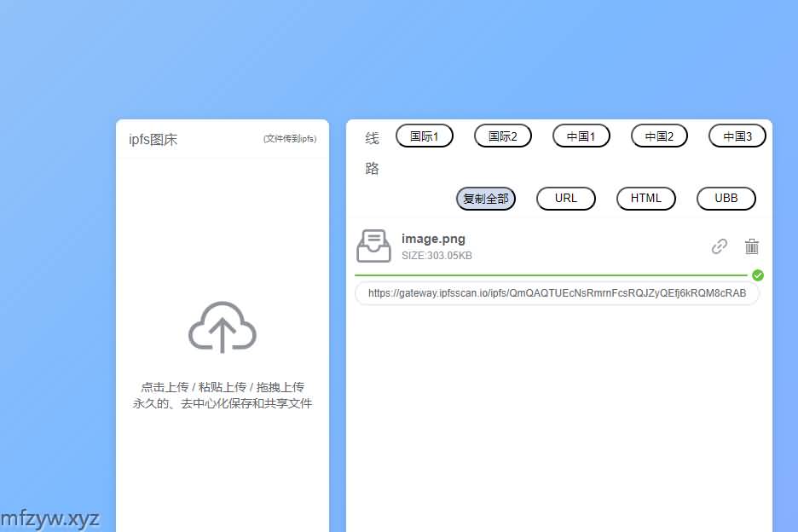Pick the 中国3 gateway line
This screenshot has width=798, height=532.
[737, 136]
